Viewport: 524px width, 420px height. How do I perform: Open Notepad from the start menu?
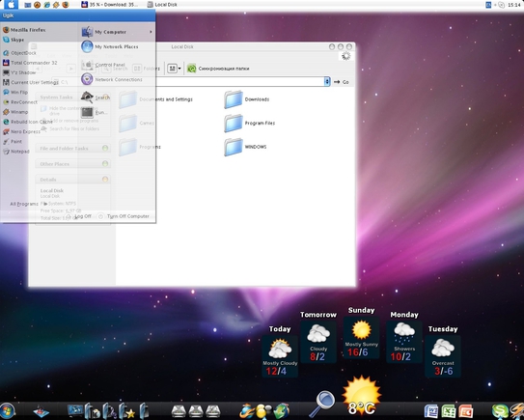pos(16,152)
